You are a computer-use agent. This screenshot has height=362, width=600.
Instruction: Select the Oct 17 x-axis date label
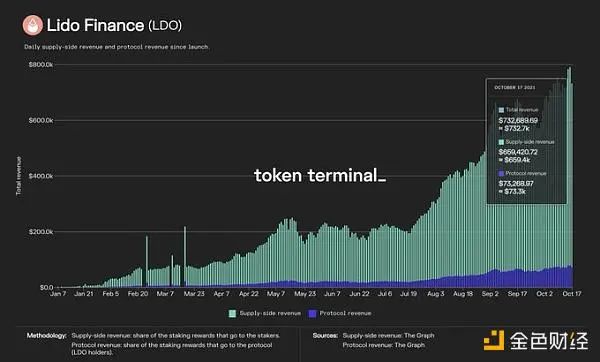(572, 294)
